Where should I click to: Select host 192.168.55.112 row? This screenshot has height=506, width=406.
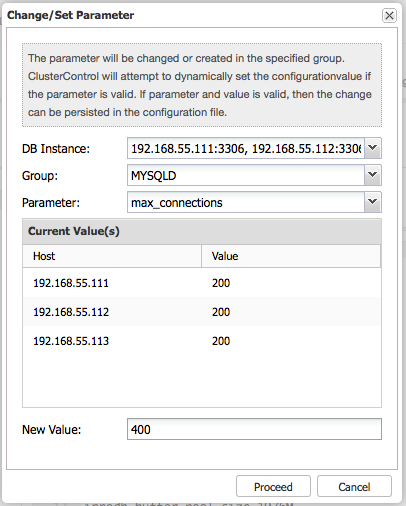[202, 312]
